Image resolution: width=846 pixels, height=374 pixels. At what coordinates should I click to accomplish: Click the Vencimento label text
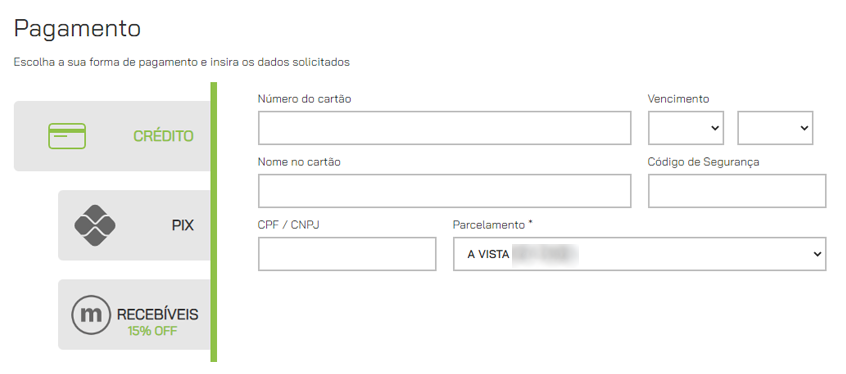point(678,99)
